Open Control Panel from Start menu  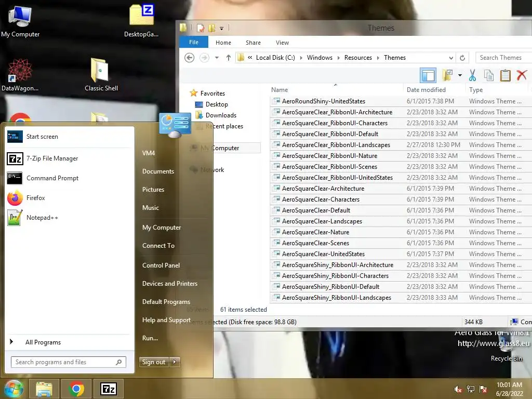161,265
